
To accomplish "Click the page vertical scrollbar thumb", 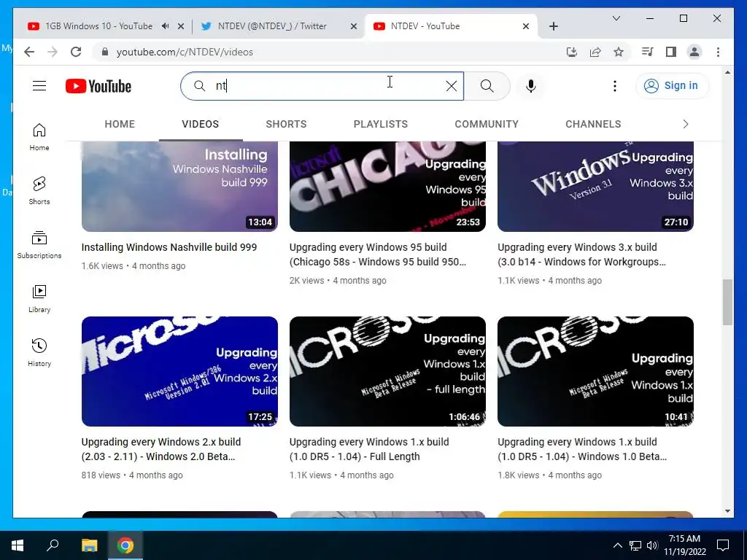I will [x=727, y=303].
